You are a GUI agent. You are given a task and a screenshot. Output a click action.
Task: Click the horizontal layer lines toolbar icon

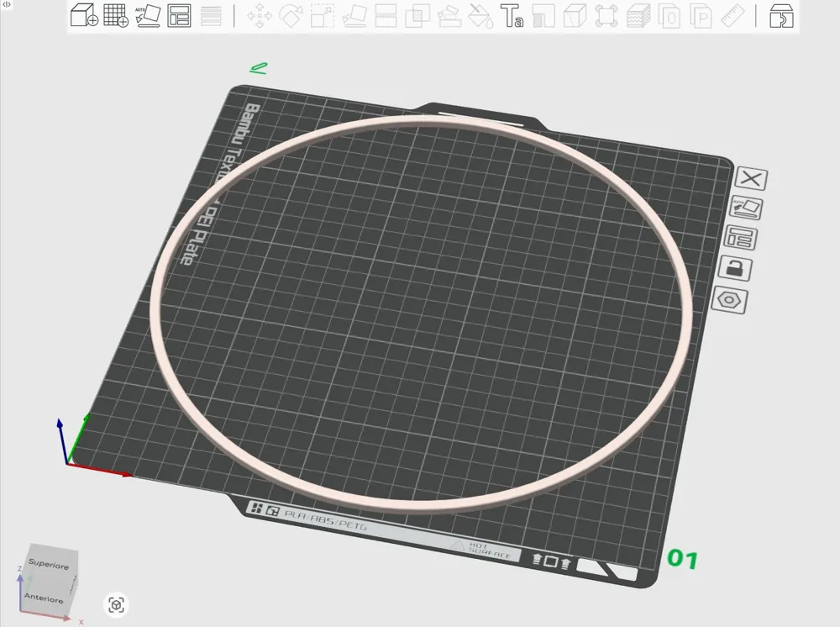click(x=211, y=16)
